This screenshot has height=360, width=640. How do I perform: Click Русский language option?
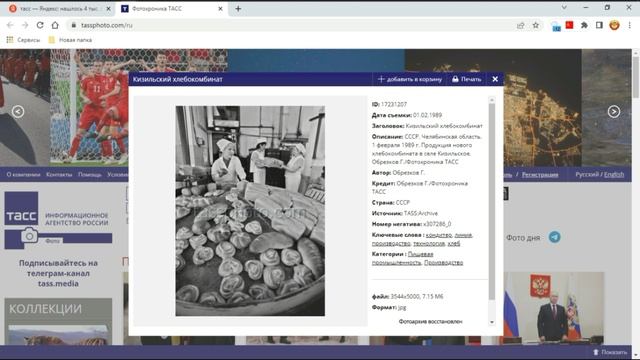tap(587, 174)
